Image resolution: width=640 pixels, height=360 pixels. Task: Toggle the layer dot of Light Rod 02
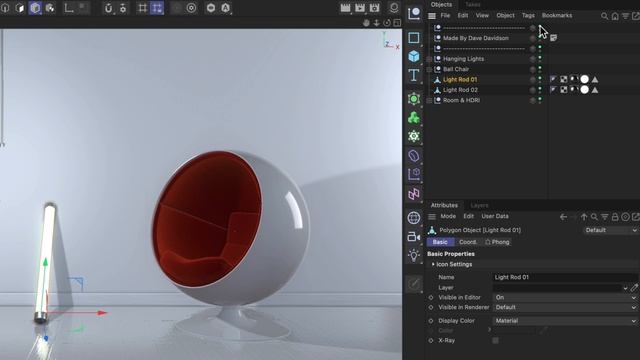[533, 90]
